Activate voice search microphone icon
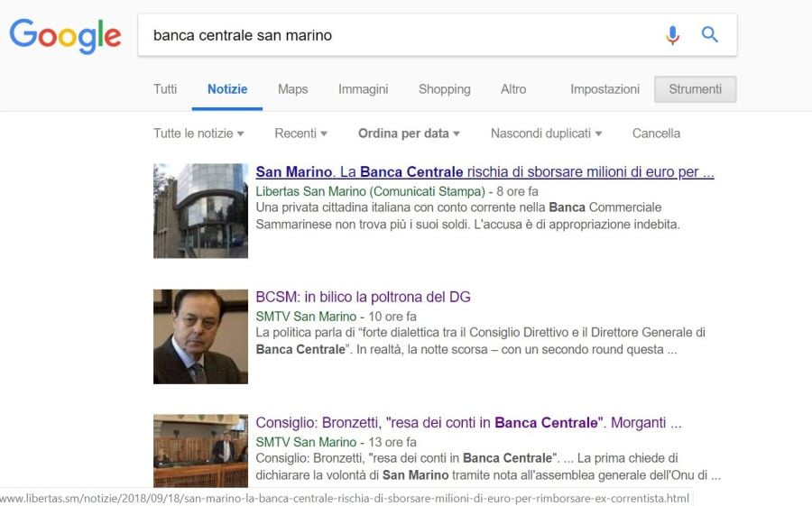Viewport: 812px width, 506px height. (672, 35)
